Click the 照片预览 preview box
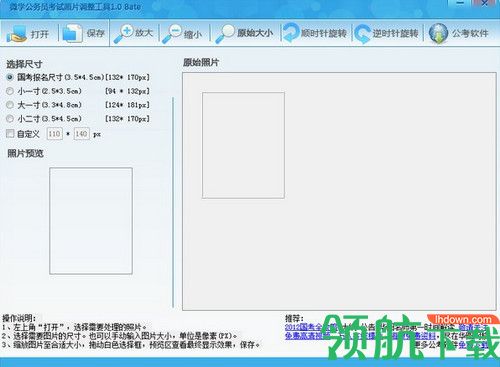 [91, 221]
